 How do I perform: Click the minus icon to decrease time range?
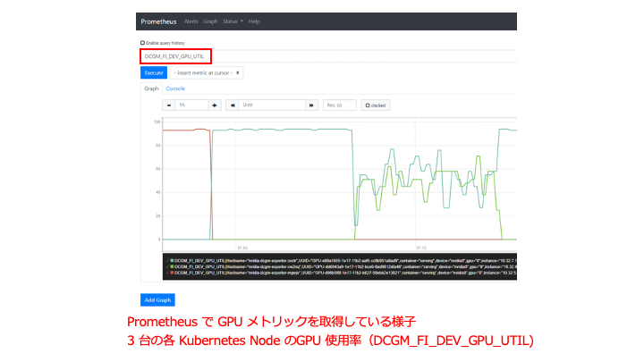tap(169, 105)
